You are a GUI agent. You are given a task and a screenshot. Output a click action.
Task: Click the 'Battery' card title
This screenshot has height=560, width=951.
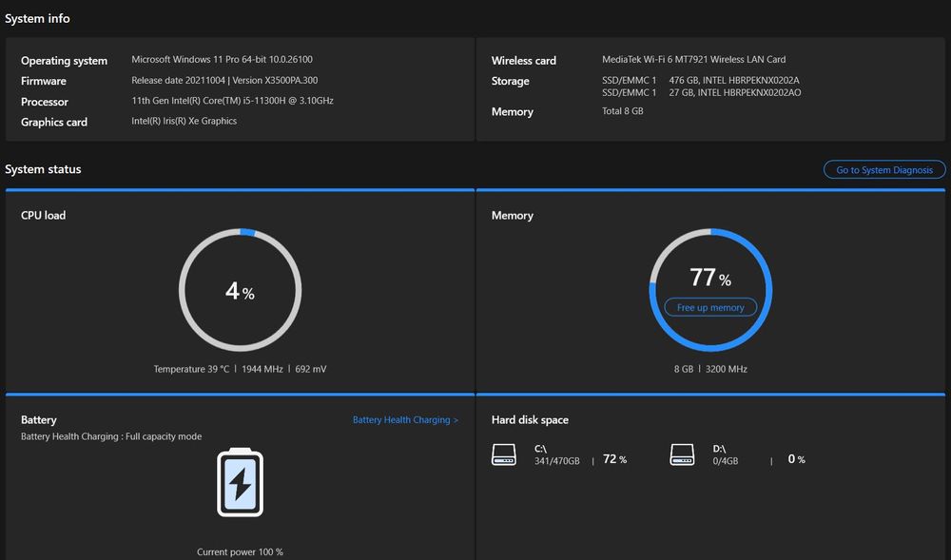pyautogui.click(x=38, y=419)
